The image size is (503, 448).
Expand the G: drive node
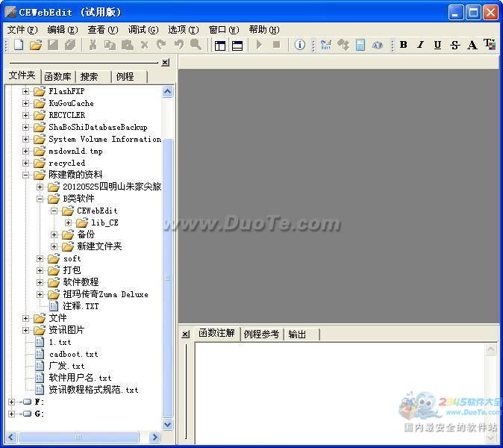(11, 414)
